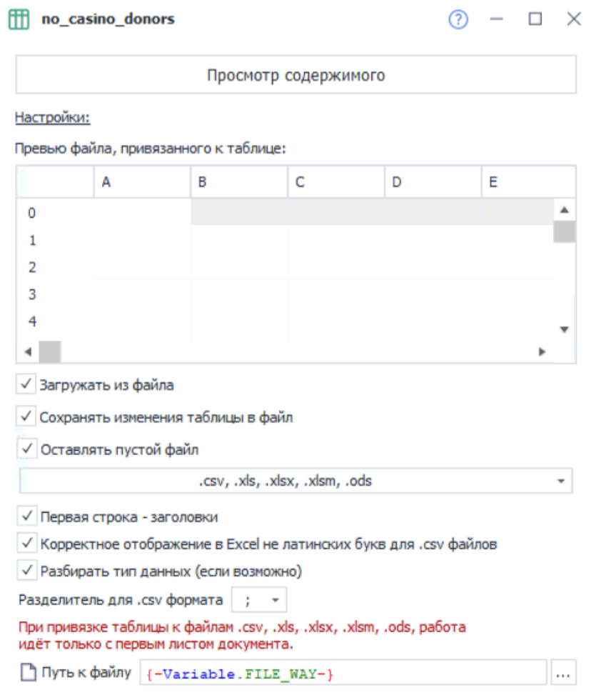Toggle the Загружать из файла checkbox
591x700 pixels.
coord(26,385)
